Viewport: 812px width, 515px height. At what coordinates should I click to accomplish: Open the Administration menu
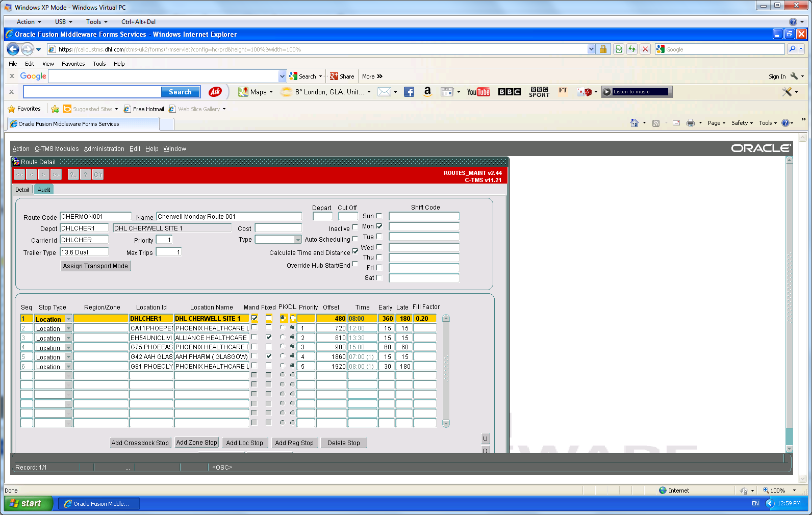(104, 149)
